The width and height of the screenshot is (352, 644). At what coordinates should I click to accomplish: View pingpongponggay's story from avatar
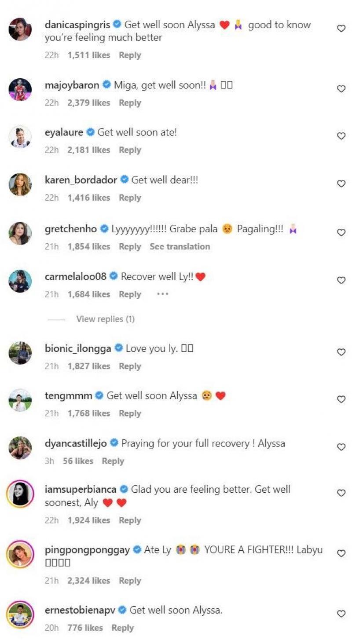pyautogui.click(x=20, y=554)
